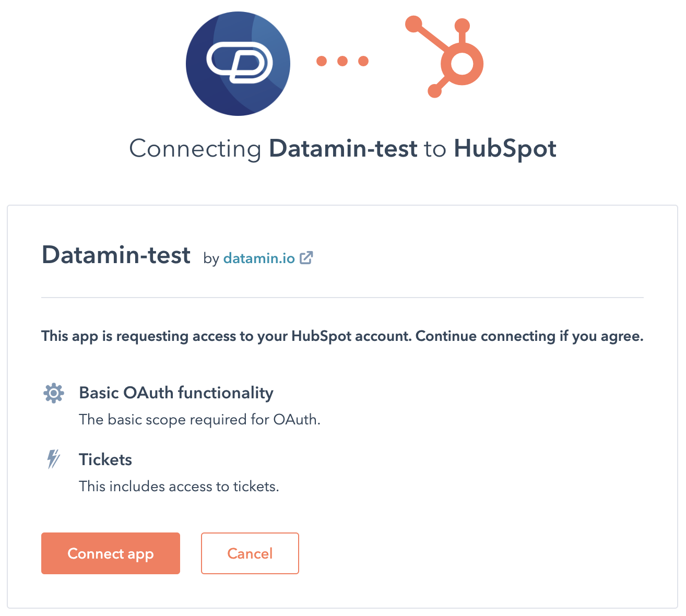Click the three orange connecting dots
Screen dimensions: 686x616
342,61
